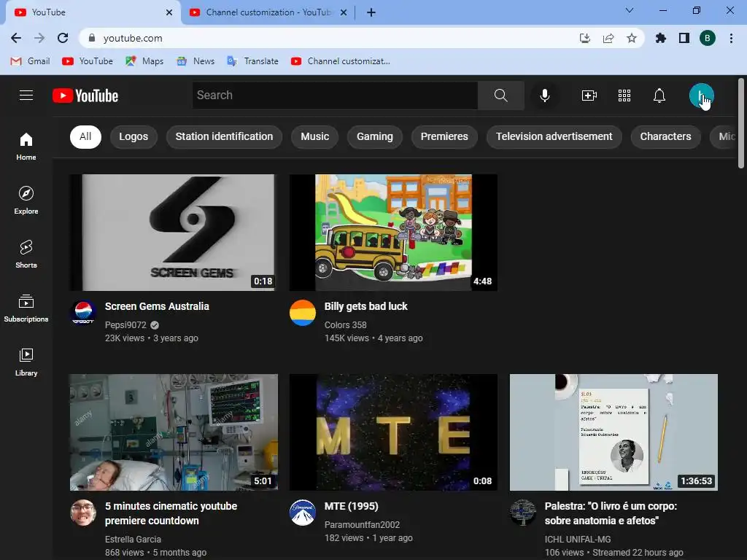Image resolution: width=747 pixels, height=560 pixels.
Task: Open the ICHL UNIFAL-MG channel avatar
Action: (523, 513)
